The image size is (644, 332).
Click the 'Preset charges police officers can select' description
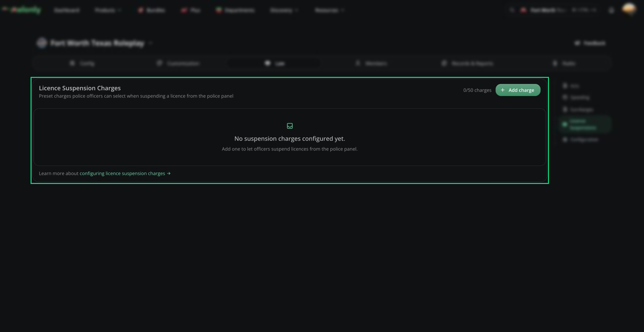point(136,96)
